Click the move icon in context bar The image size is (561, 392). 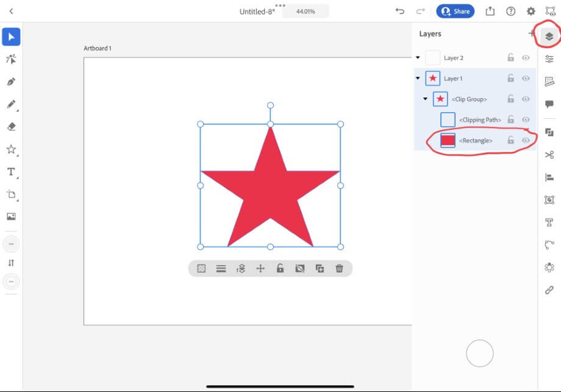point(260,268)
